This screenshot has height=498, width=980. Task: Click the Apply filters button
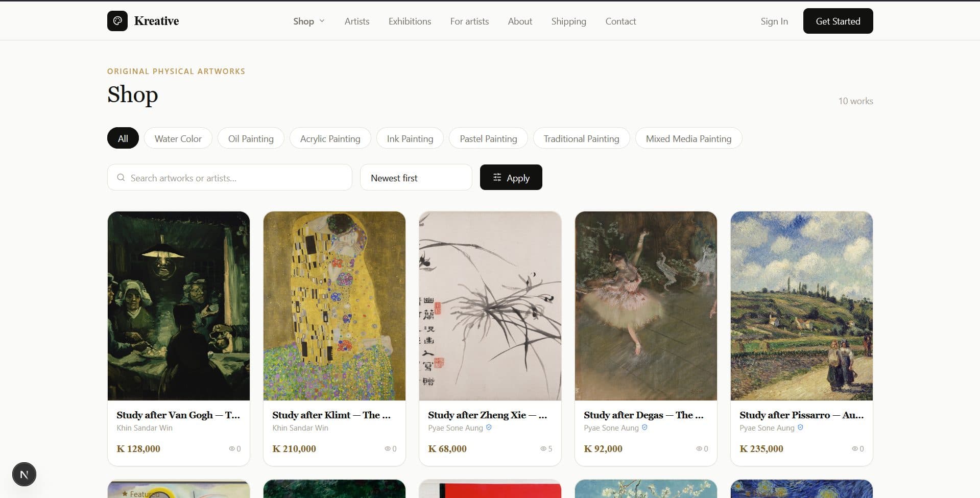(x=511, y=177)
